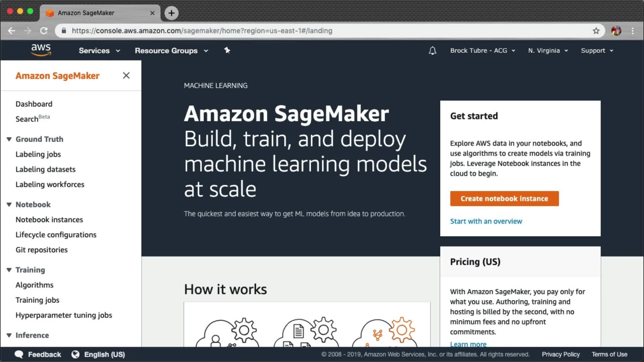This screenshot has height=362, width=644.
Task: Open the Services dropdown menu
Action: (99, 51)
